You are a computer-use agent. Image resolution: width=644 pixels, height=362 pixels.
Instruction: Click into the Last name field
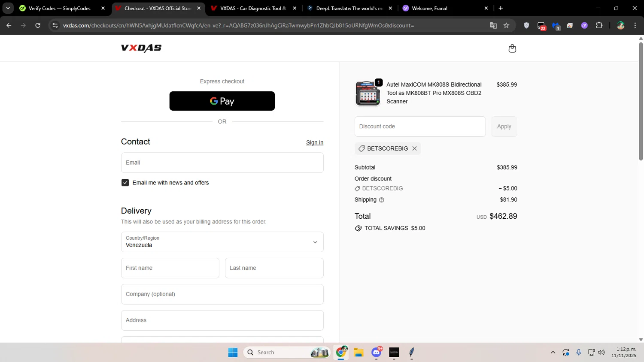click(x=274, y=268)
